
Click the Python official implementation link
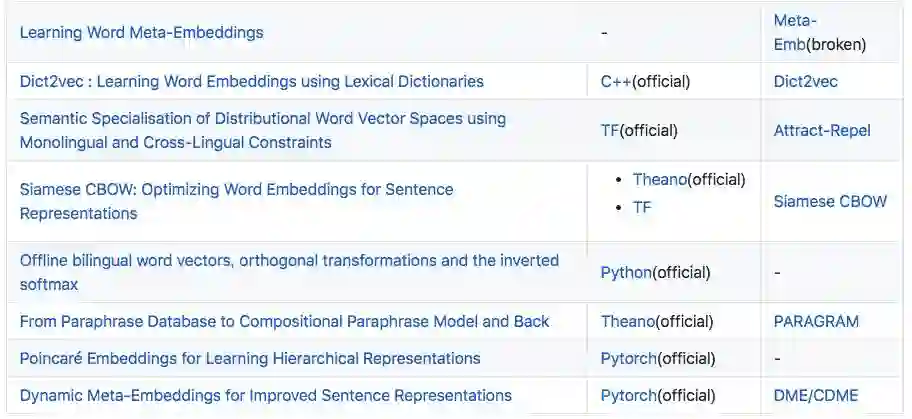click(x=626, y=272)
